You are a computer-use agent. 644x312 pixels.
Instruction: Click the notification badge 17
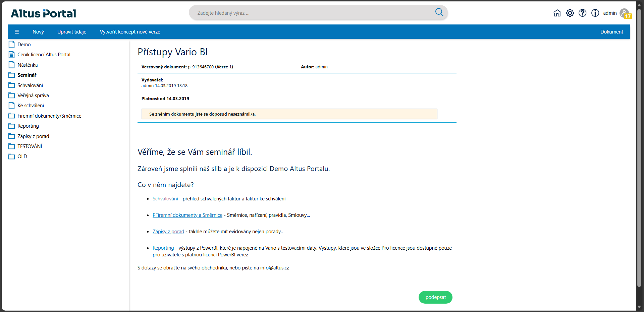[628, 16]
